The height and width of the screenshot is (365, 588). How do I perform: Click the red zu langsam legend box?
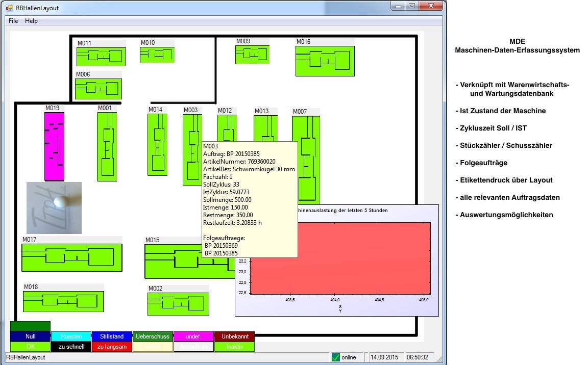pos(112,347)
